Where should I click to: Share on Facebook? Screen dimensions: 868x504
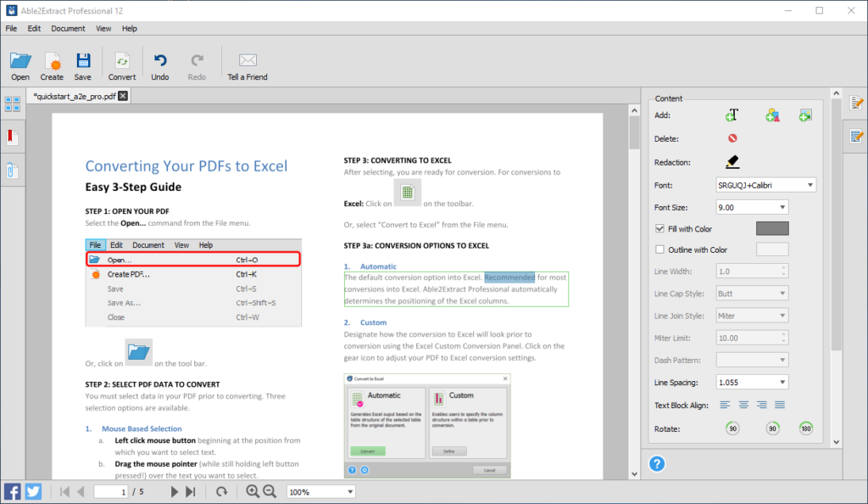(12, 491)
